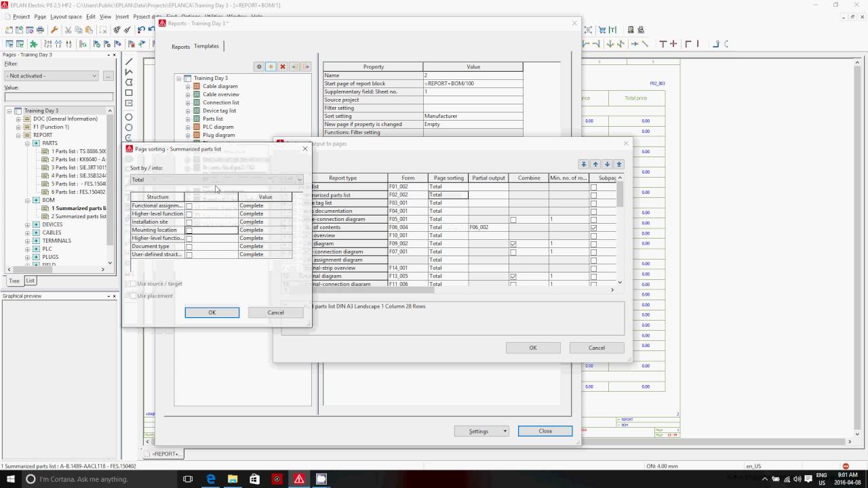Switch to List tab in Pages navigator
Viewport: 868px width, 488px height.
click(30, 281)
